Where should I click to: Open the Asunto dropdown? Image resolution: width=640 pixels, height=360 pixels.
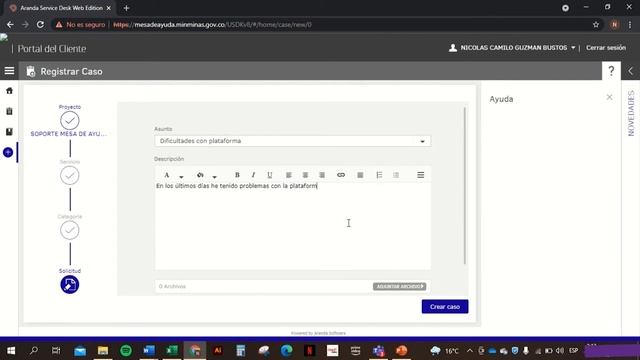click(293, 141)
